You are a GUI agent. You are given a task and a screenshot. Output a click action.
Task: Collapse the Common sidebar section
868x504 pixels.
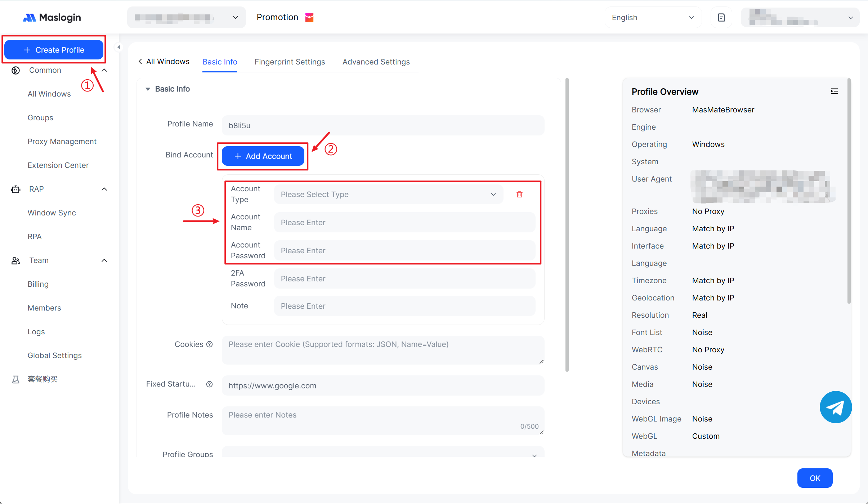coord(104,70)
